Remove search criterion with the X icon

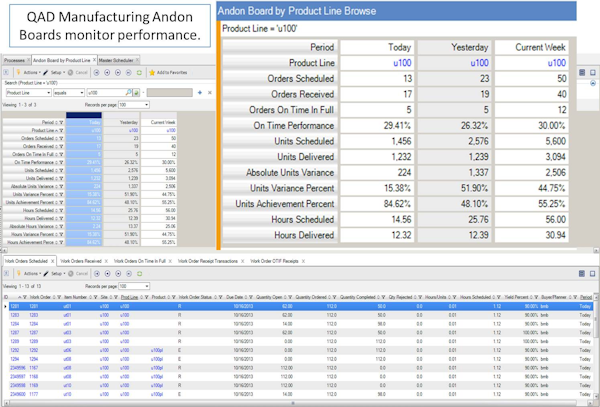pyautogui.click(x=210, y=93)
